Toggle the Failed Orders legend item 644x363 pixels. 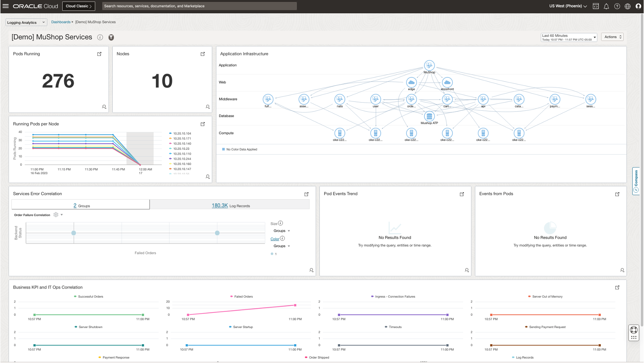[241, 297]
